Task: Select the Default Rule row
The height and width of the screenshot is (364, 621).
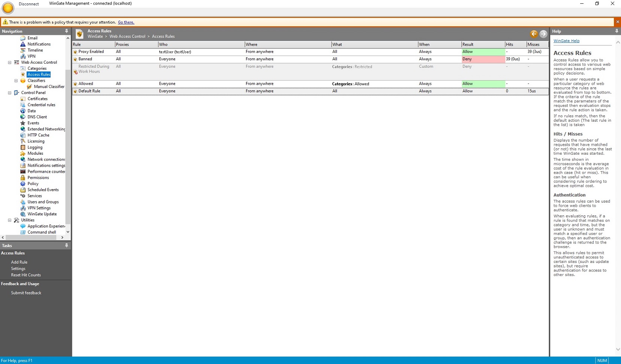Action: coord(310,91)
